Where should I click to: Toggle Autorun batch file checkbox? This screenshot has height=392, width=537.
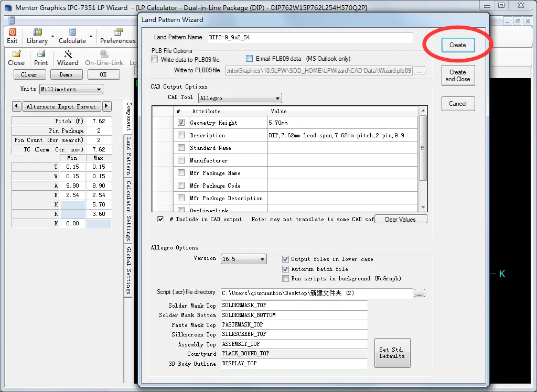[x=285, y=269]
